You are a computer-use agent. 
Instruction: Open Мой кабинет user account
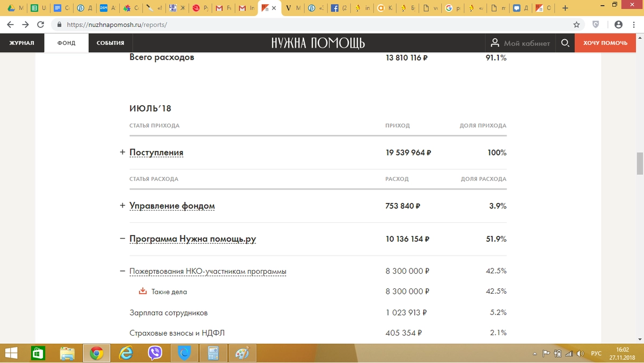pyautogui.click(x=520, y=43)
